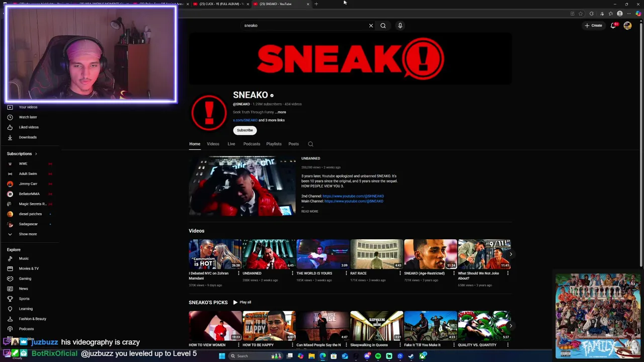Open File Explorer from the taskbar
Viewport: 644px width, 362px height.
pyautogui.click(x=311, y=356)
